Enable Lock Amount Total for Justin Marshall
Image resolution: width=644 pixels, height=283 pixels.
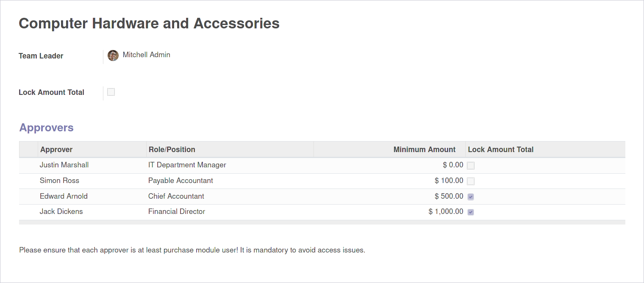[471, 166]
